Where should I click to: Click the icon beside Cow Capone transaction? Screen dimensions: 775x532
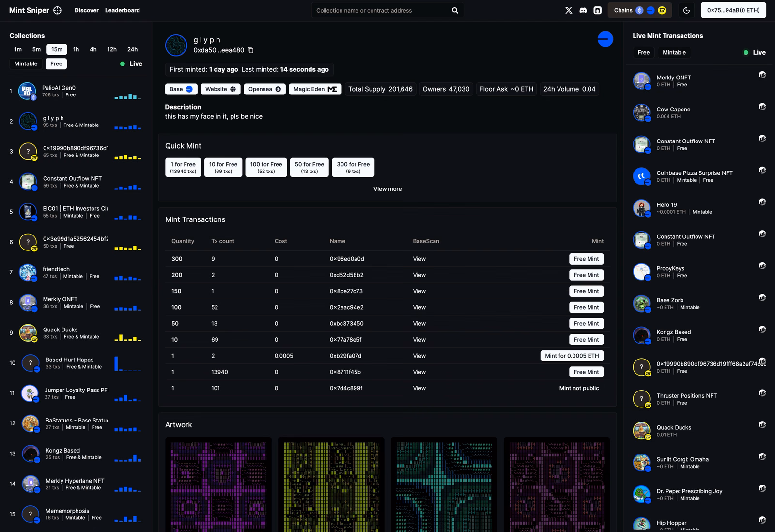762,107
